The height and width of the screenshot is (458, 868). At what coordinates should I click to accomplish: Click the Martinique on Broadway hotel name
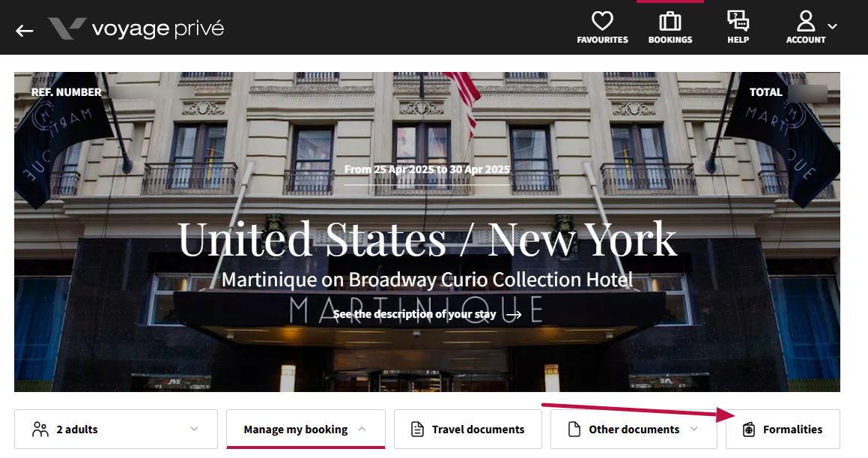(x=428, y=280)
